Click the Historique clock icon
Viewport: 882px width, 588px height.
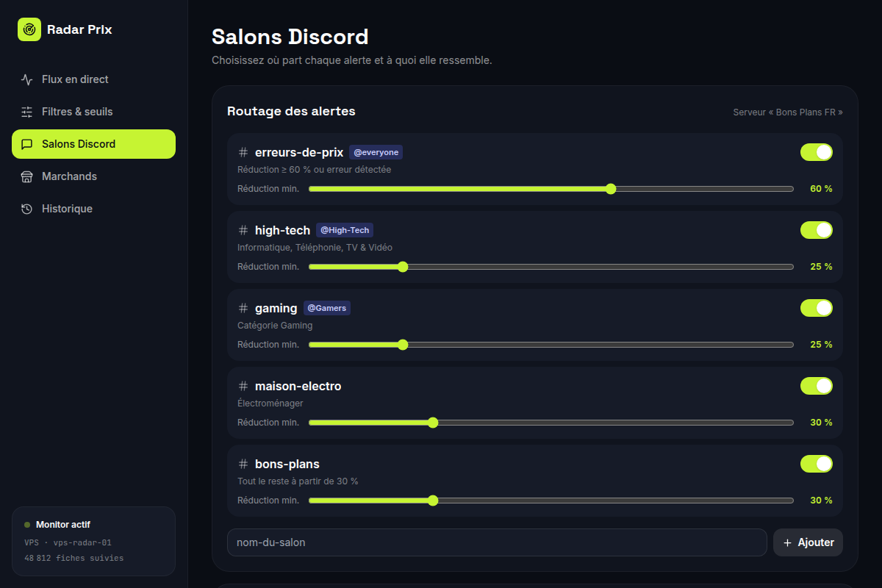[27, 209]
